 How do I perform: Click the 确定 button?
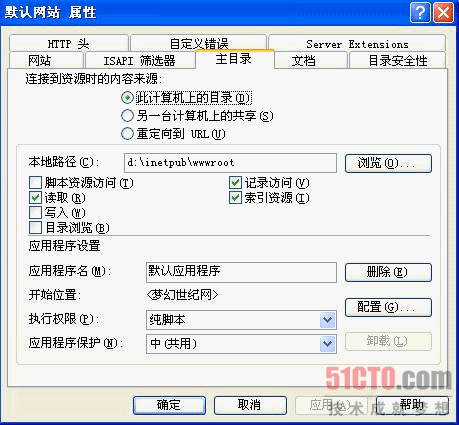pos(169,405)
